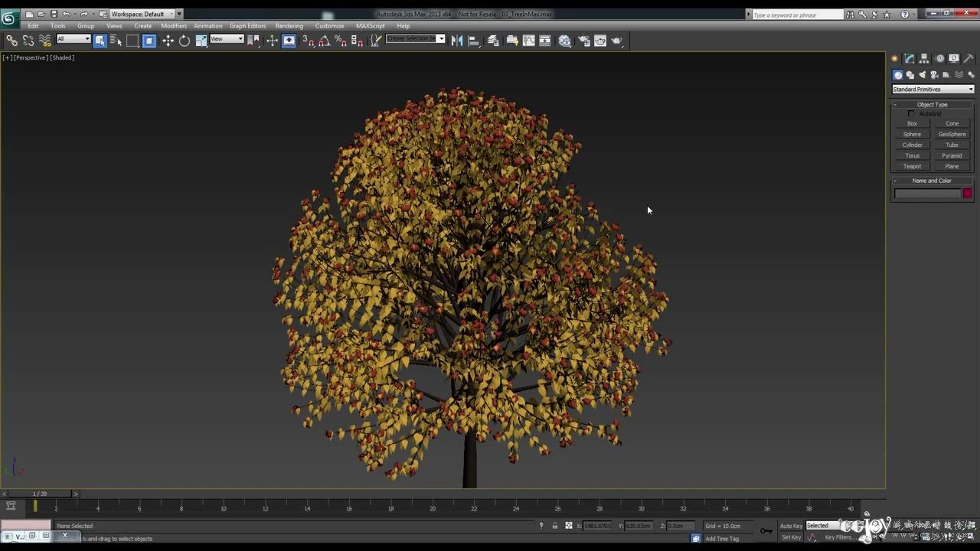Viewport: 980px width, 551px height.
Task: Open Create Selection Set dropdown
Action: pyautogui.click(x=416, y=39)
